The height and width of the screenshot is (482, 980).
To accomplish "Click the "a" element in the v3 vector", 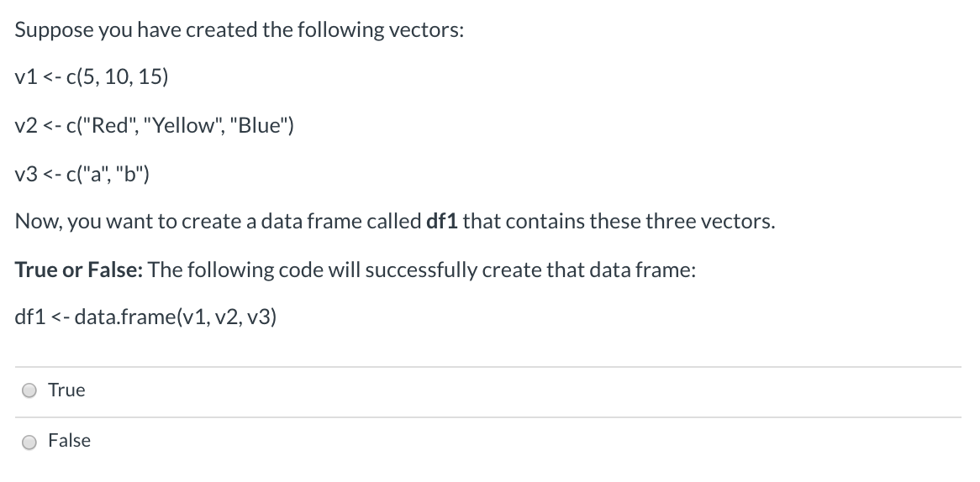I will click(97, 174).
